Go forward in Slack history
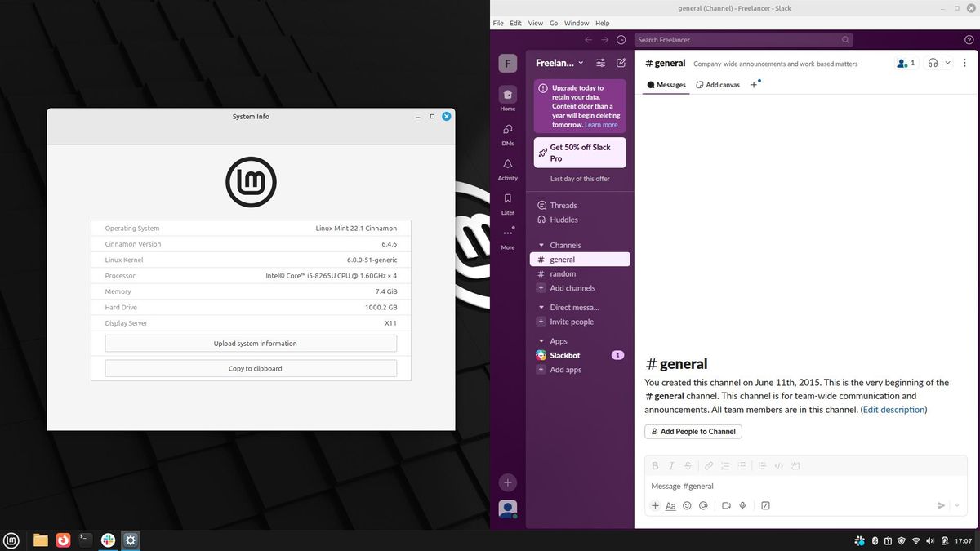Image resolution: width=980 pixels, height=551 pixels. tap(604, 39)
